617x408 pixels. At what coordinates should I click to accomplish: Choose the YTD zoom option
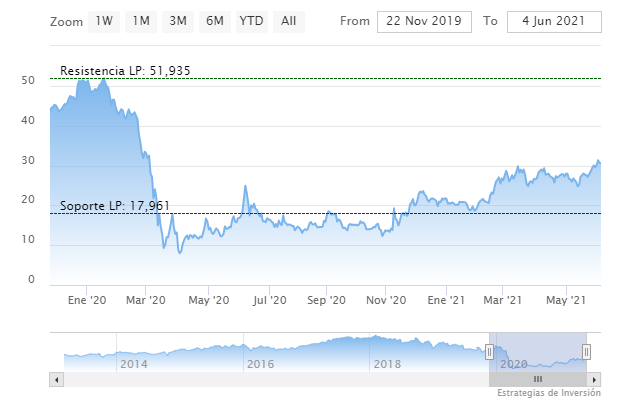[x=251, y=21]
